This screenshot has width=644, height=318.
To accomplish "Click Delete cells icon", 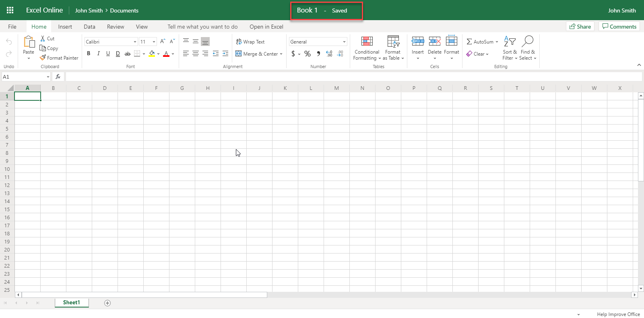I will [x=435, y=42].
